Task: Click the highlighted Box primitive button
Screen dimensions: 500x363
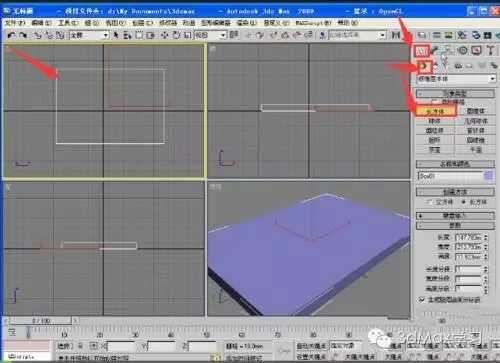Action: [x=435, y=111]
